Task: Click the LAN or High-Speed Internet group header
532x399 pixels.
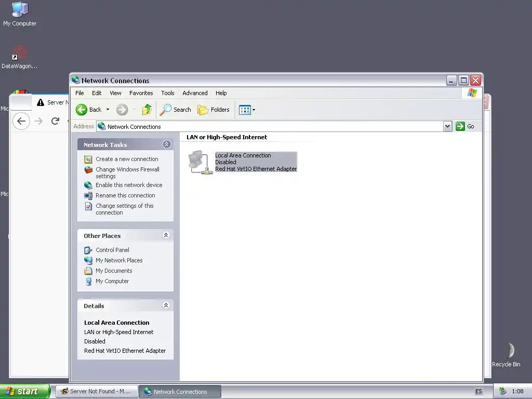Action: click(x=227, y=137)
